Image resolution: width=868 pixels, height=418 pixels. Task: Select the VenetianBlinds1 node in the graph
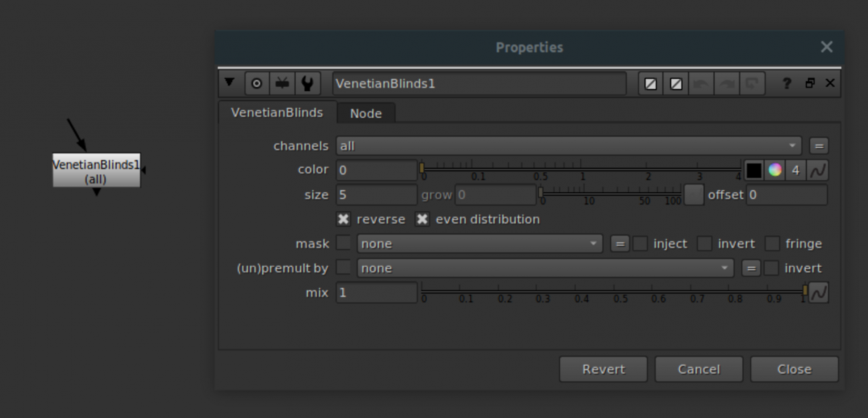[x=95, y=170]
